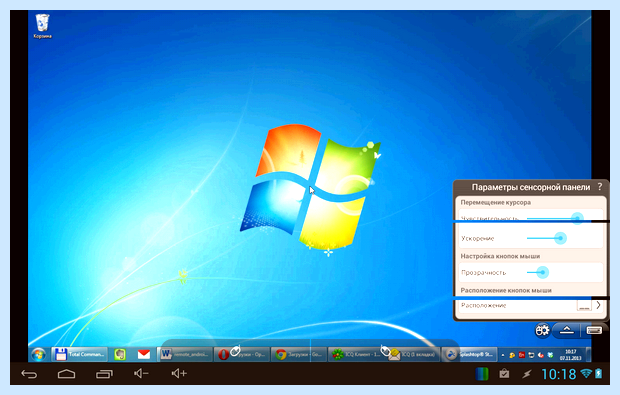Screen dimensions: 620x395
Task: Raise the volume on Android bar
Action: click(x=179, y=373)
